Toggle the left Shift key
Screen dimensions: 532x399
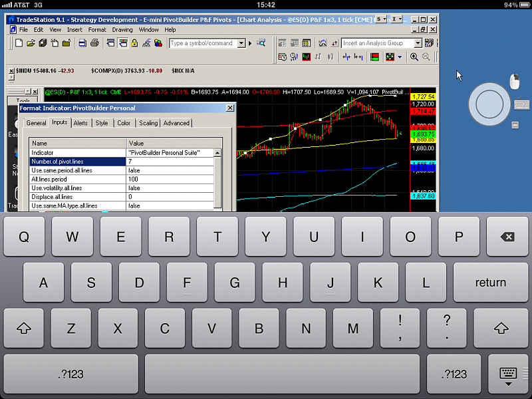point(24,328)
